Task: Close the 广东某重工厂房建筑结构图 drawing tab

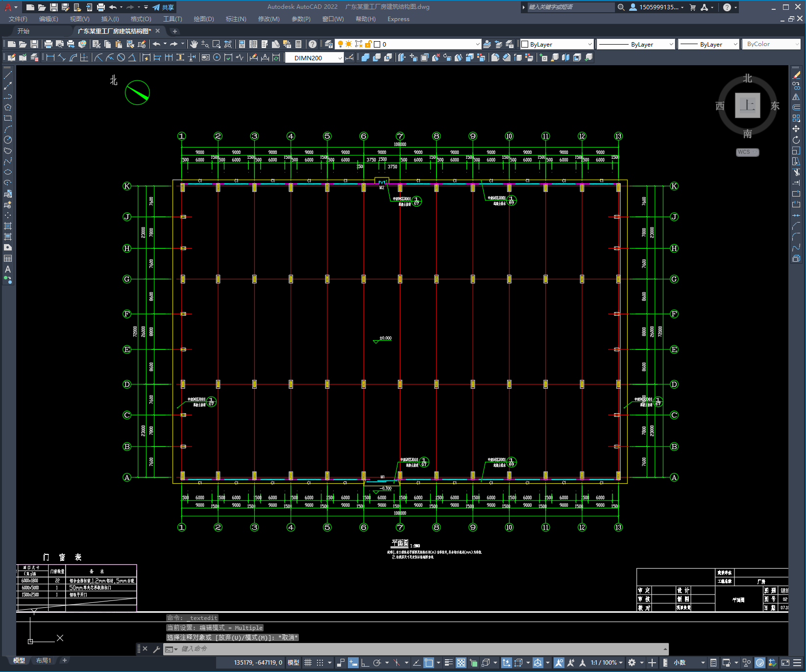Action: tap(158, 31)
